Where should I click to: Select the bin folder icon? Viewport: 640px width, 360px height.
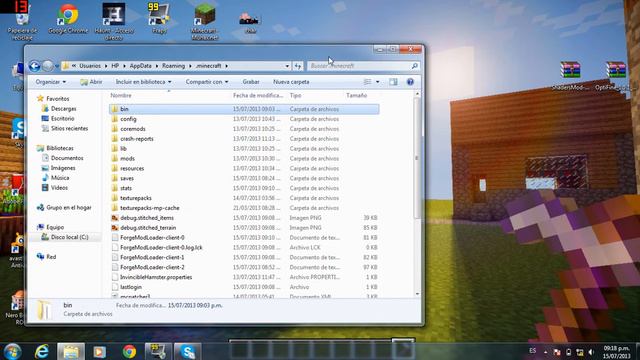coord(115,109)
